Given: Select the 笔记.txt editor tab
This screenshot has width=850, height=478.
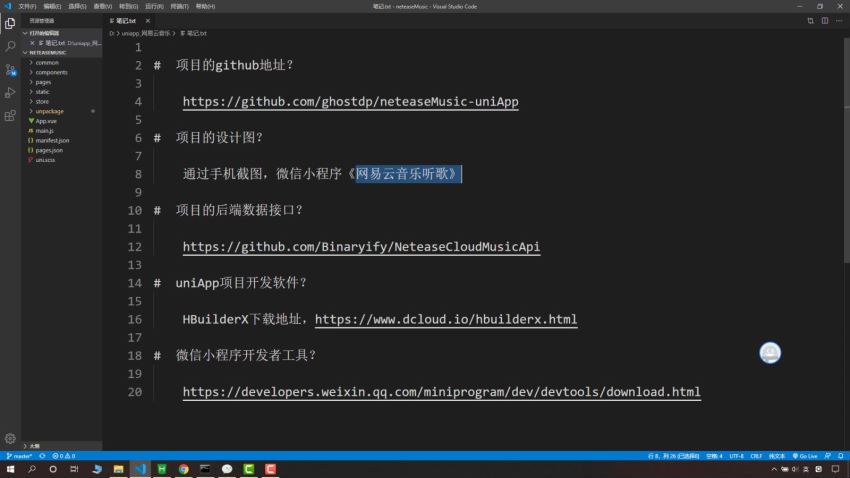Looking at the screenshot, I should click(x=126, y=21).
